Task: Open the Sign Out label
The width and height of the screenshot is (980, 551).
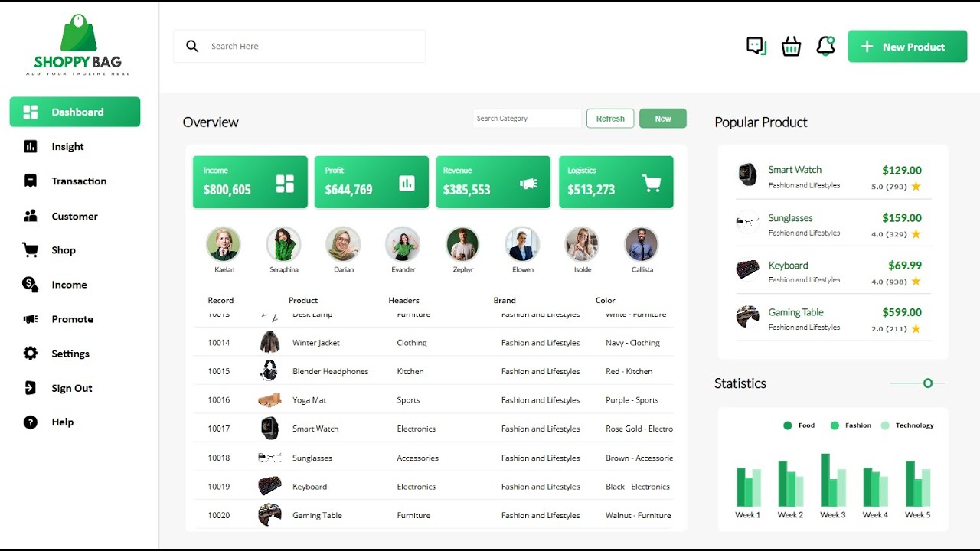Action: point(72,388)
